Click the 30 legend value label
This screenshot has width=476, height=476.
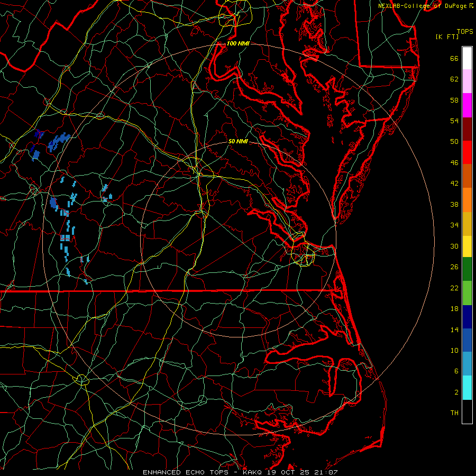click(x=454, y=246)
